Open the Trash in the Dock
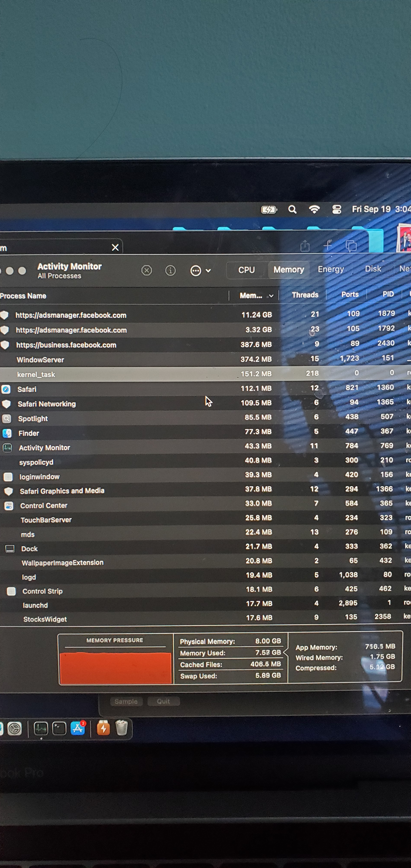Screen dimensions: 411x868 click(x=122, y=728)
